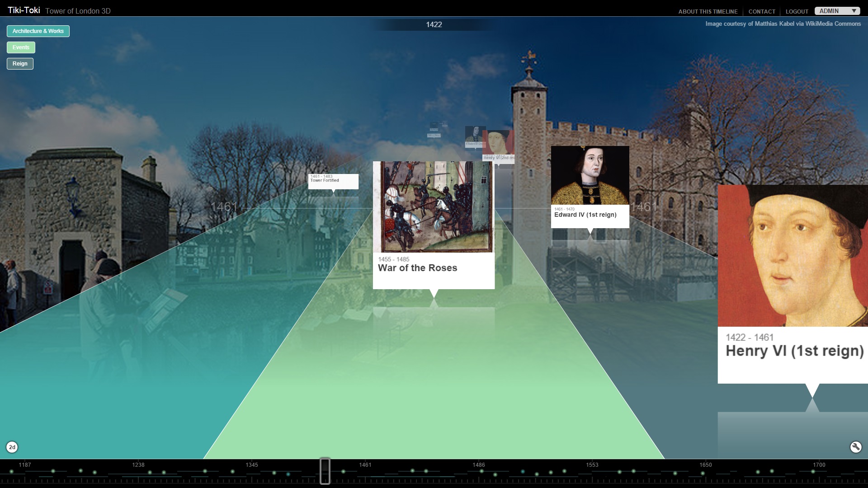868x488 pixels.
Task: Jump to 1345 on the bottom timeline
Action: pos(252,465)
